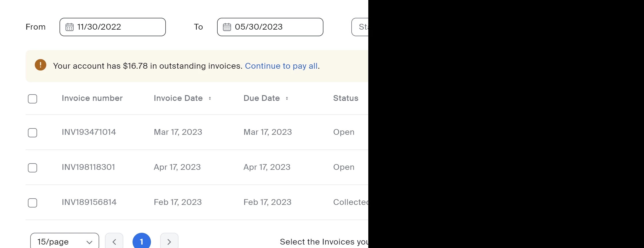Edit the To date 05/30/2023 field
The height and width of the screenshot is (248, 644).
270,27
